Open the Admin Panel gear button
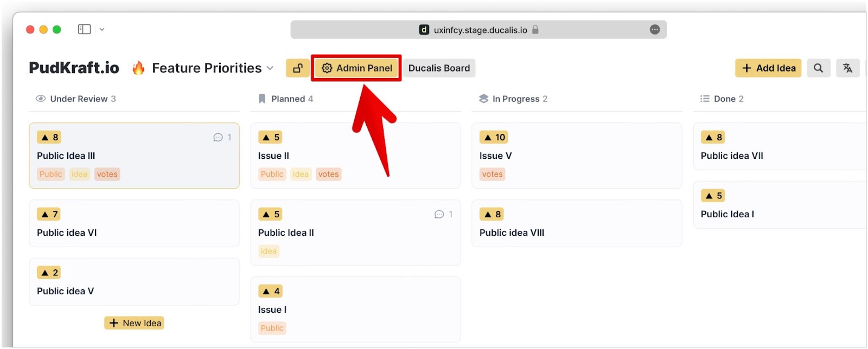 coord(356,68)
